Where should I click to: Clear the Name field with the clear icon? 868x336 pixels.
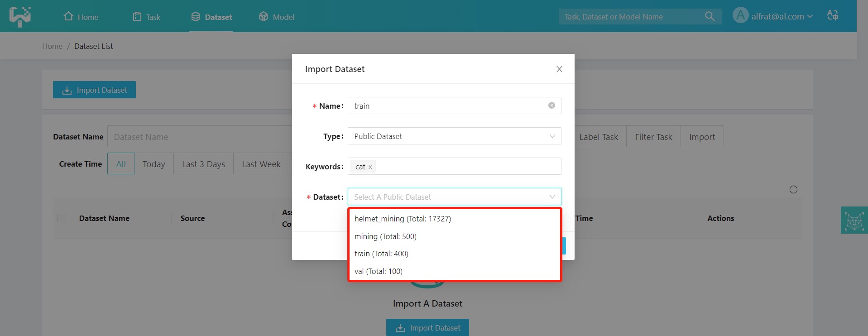coord(551,106)
